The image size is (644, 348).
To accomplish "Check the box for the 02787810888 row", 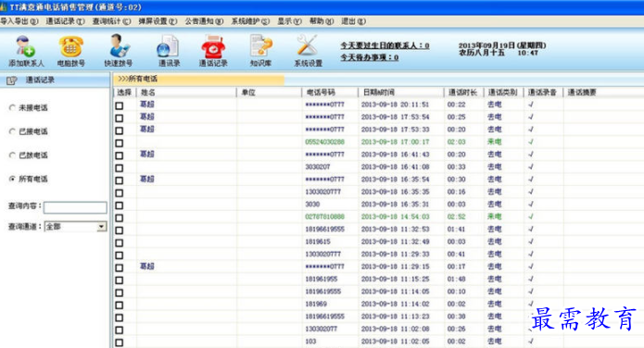I will (120, 217).
